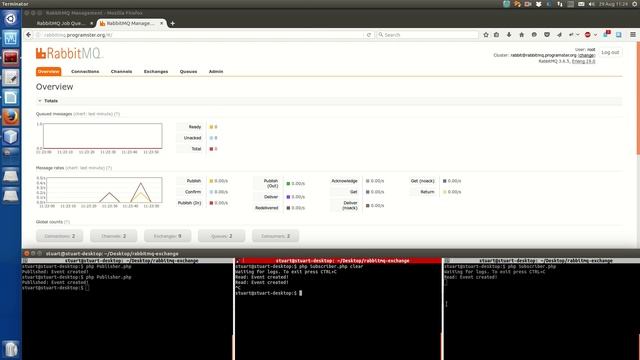Open session gear menu in top panel
This screenshot has width=640, height=360.
click(x=635, y=4)
